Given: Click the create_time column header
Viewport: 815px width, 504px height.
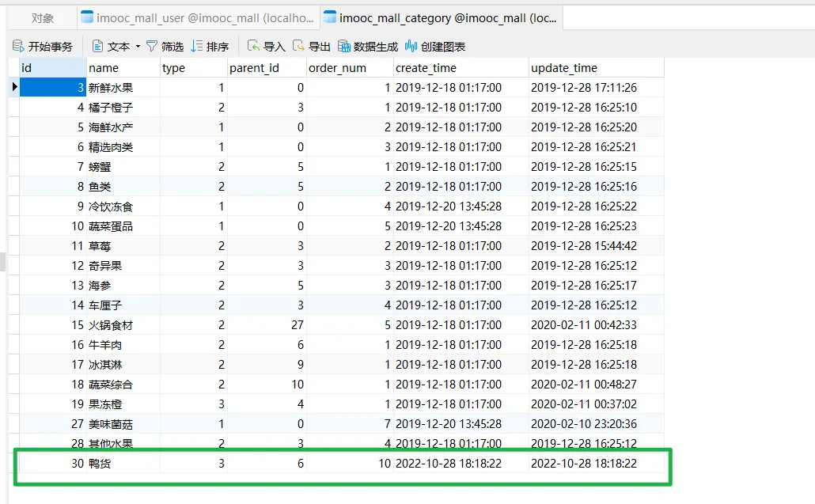Looking at the screenshot, I should (x=461, y=68).
